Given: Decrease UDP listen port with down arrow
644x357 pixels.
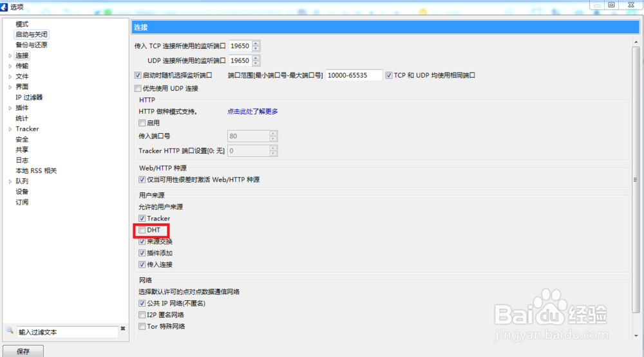Looking at the screenshot, I should [256, 63].
